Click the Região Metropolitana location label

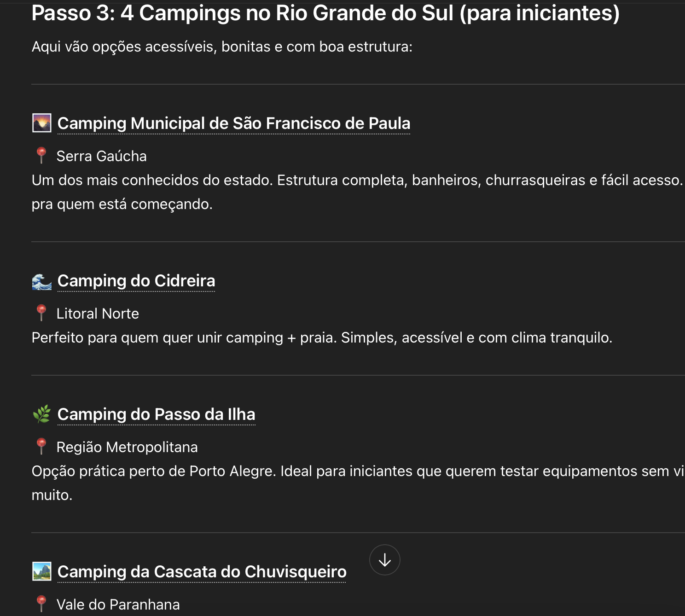tap(128, 447)
